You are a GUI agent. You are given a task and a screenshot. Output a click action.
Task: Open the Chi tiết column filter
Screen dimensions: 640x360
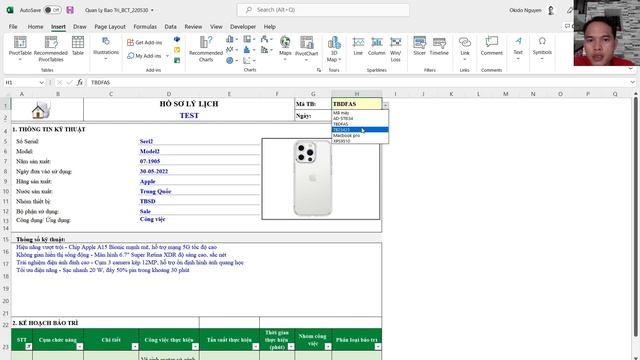point(135,347)
